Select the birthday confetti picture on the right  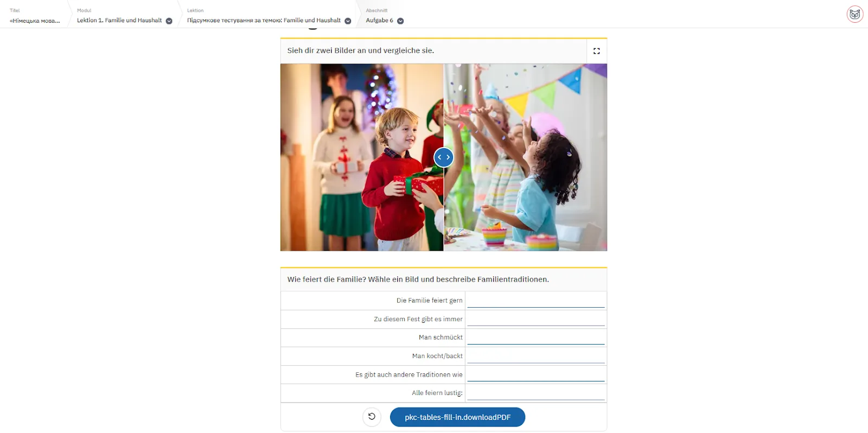click(526, 157)
